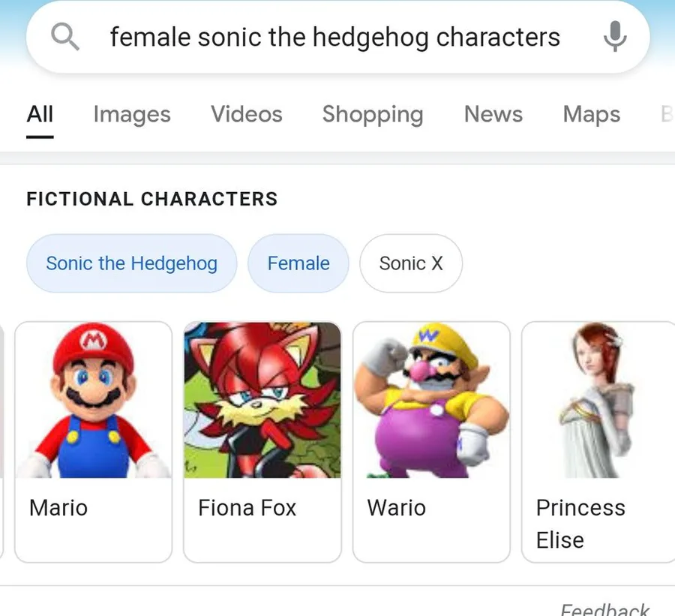
Task: Select the Wario character picture
Action: (x=431, y=400)
